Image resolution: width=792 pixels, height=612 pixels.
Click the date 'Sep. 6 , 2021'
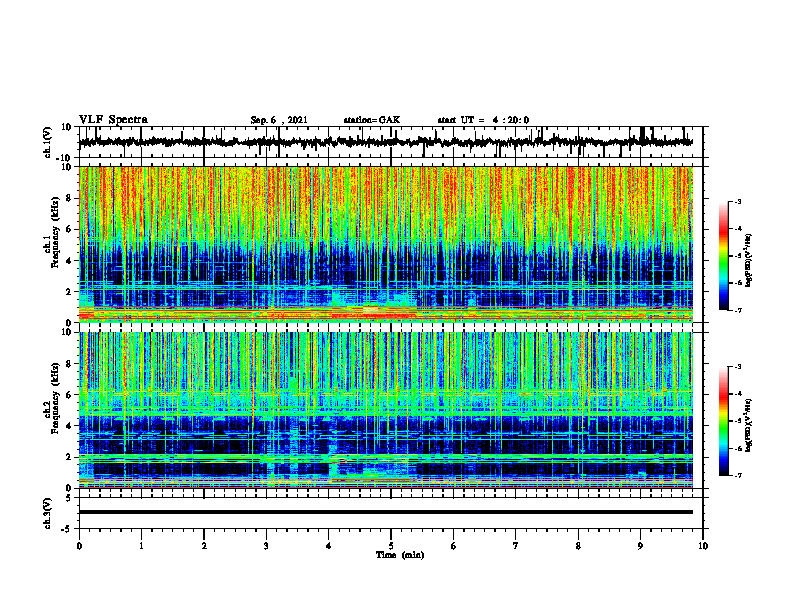279,120
